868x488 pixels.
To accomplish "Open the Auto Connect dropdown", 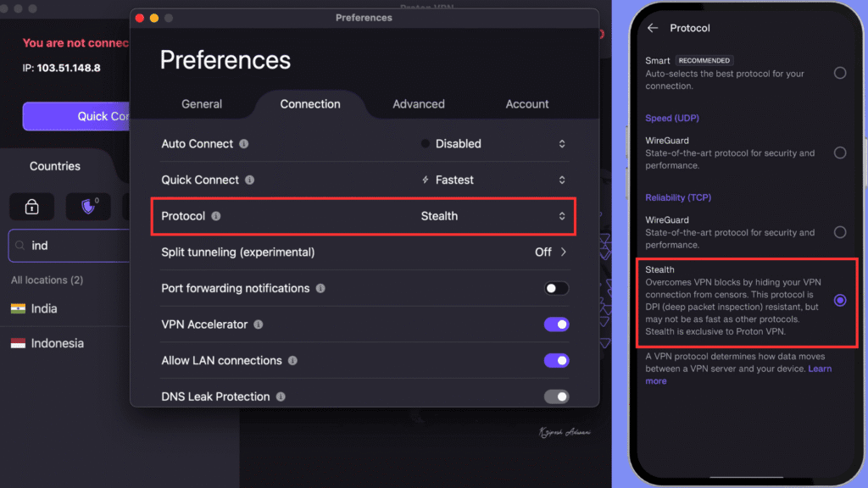I will tap(561, 143).
